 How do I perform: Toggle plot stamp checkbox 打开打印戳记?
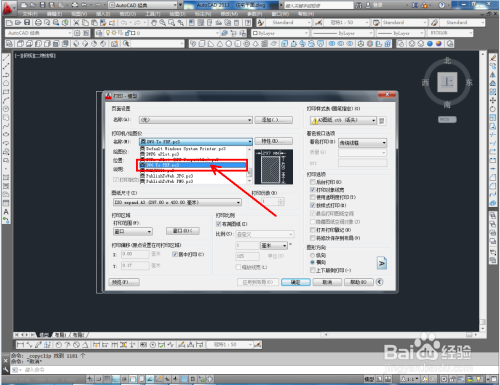point(313,230)
